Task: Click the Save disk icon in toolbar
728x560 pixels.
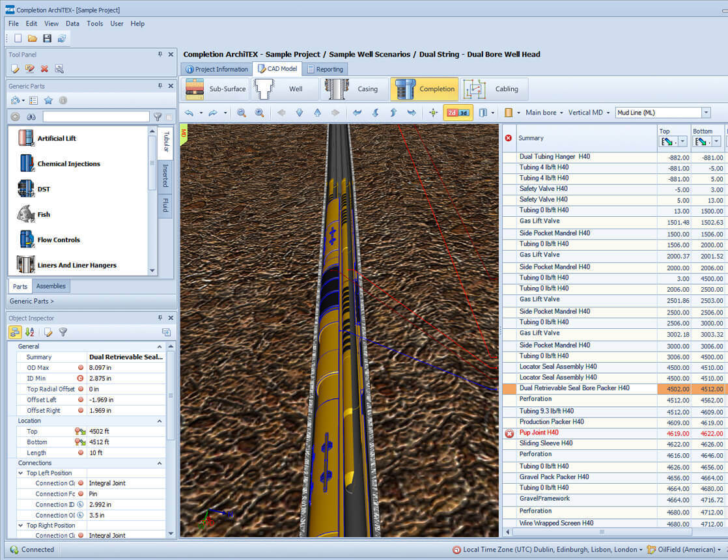Action: tap(47, 38)
